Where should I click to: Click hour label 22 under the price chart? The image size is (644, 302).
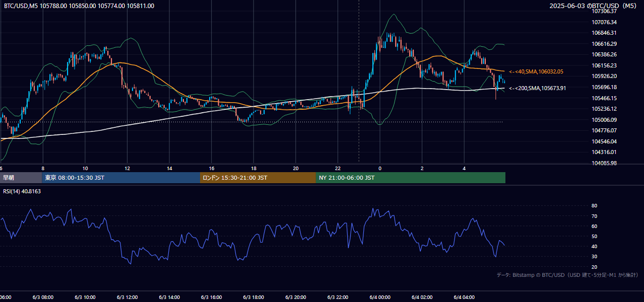pos(338,168)
